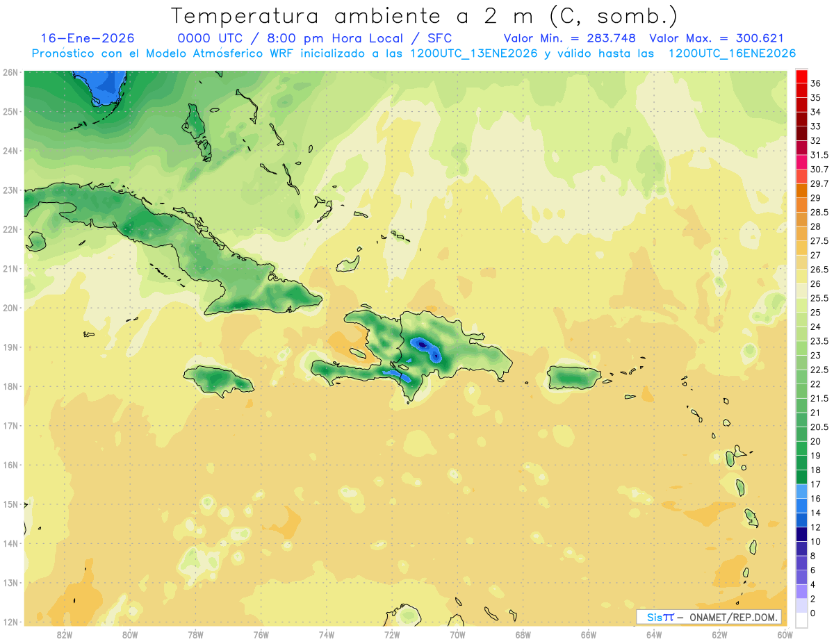Click the island of Jamaica on the map
Viewport: 834px width, 644px height.
pos(218,380)
